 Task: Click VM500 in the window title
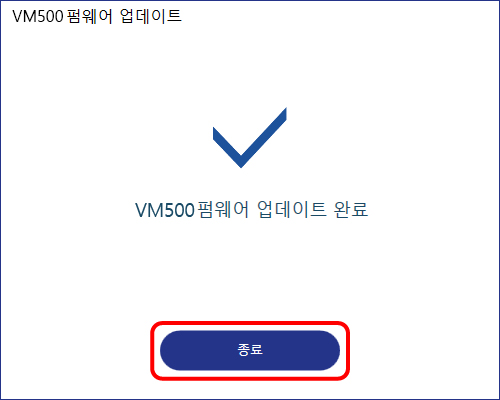(x=38, y=16)
